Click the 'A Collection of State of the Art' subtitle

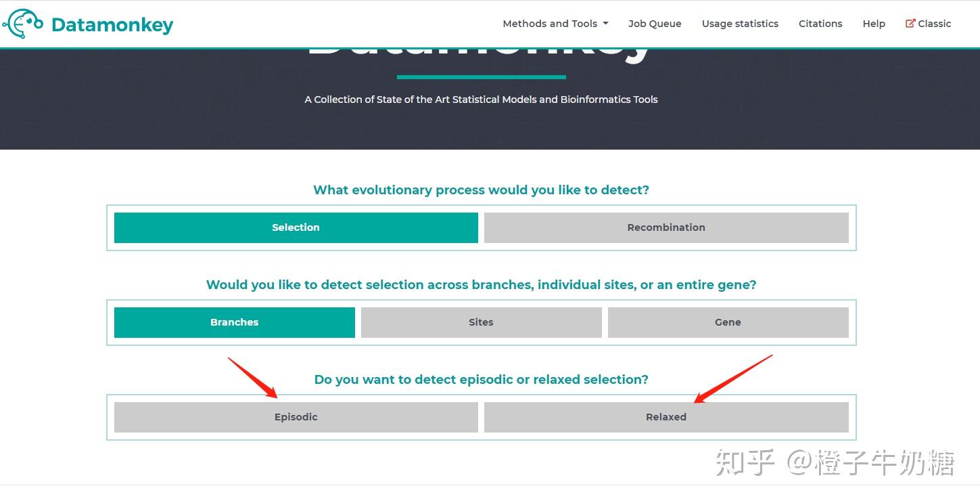click(481, 100)
